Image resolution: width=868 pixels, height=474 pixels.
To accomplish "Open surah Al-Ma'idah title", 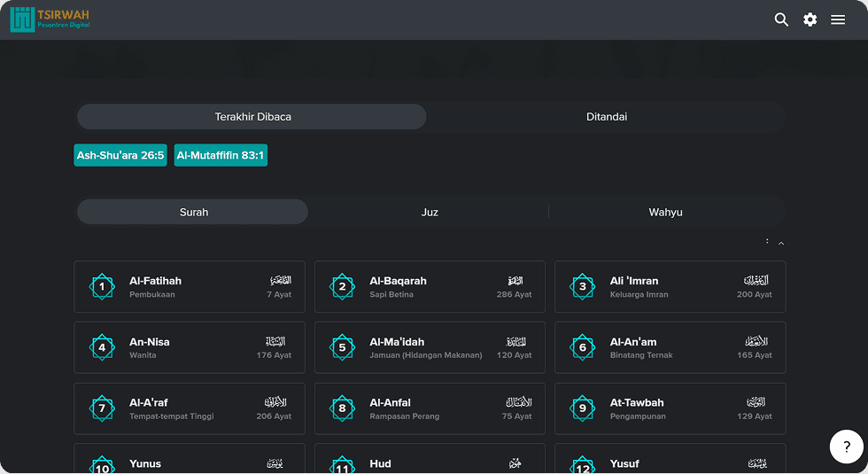I will [397, 342].
